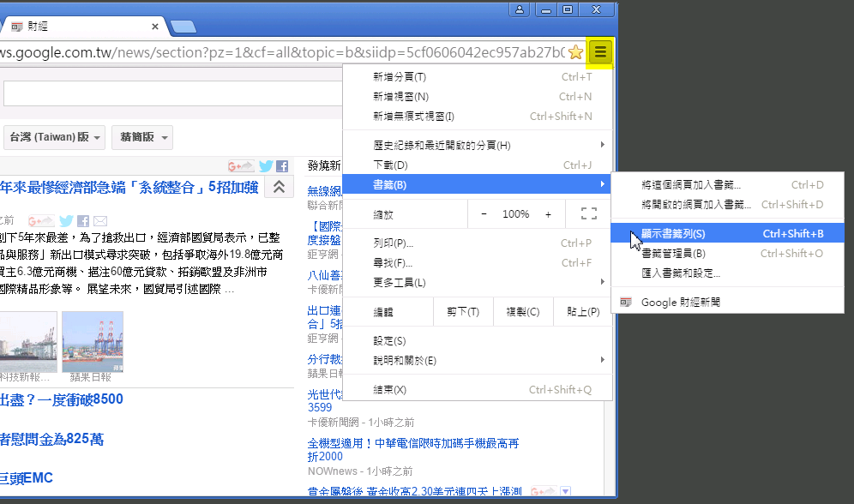Open 設定(S) menu item
This screenshot has width=854, height=504.
point(478,341)
